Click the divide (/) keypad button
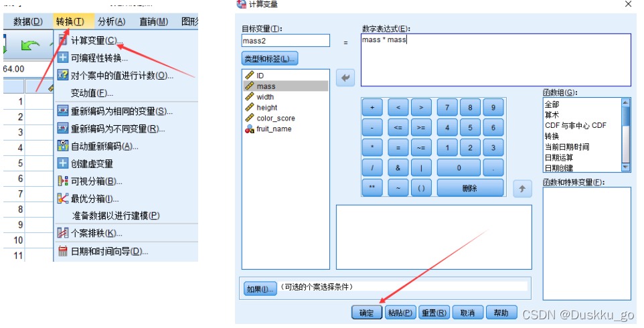The height and width of the screenshot is (328, 644). point(372,167)
